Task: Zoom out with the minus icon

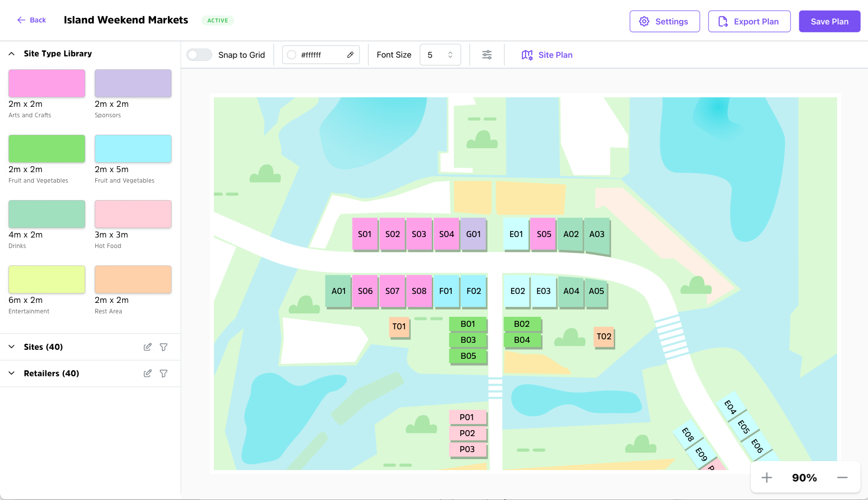Action: (842, 478)
